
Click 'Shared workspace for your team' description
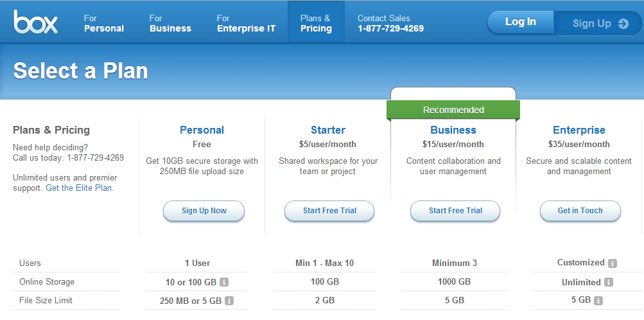327,166
